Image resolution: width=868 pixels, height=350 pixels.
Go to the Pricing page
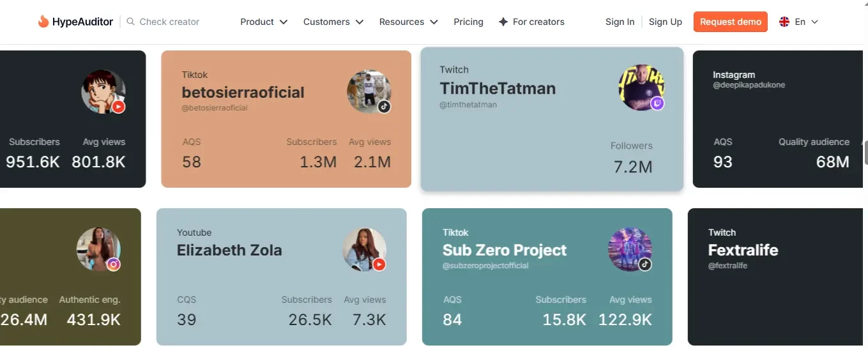pyautogui.click(x=468, y=22)
